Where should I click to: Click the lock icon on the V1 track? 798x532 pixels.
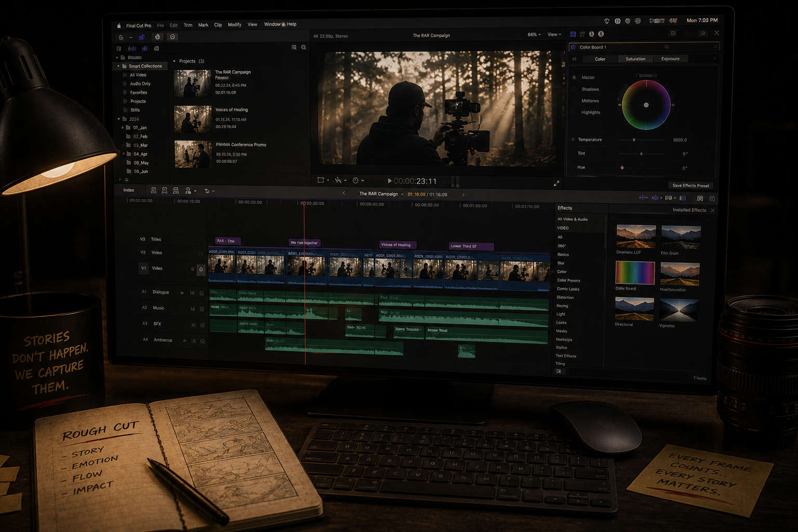point(201,269)
